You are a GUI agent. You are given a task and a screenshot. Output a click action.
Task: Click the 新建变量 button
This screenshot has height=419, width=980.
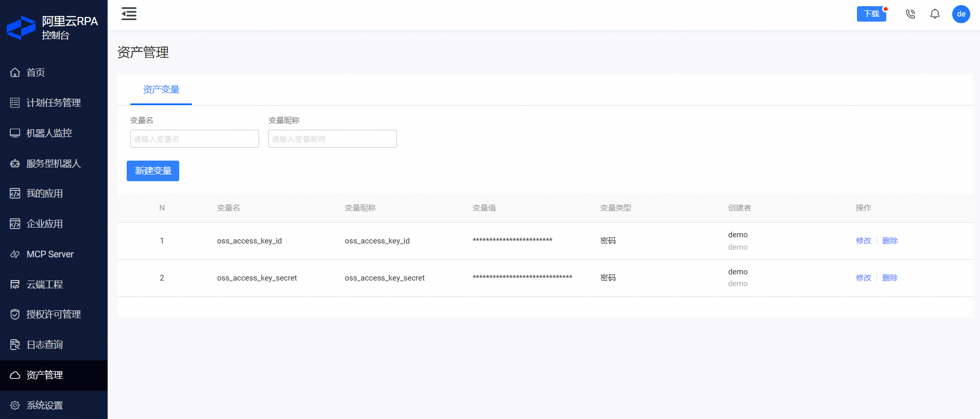coord(153,171)
